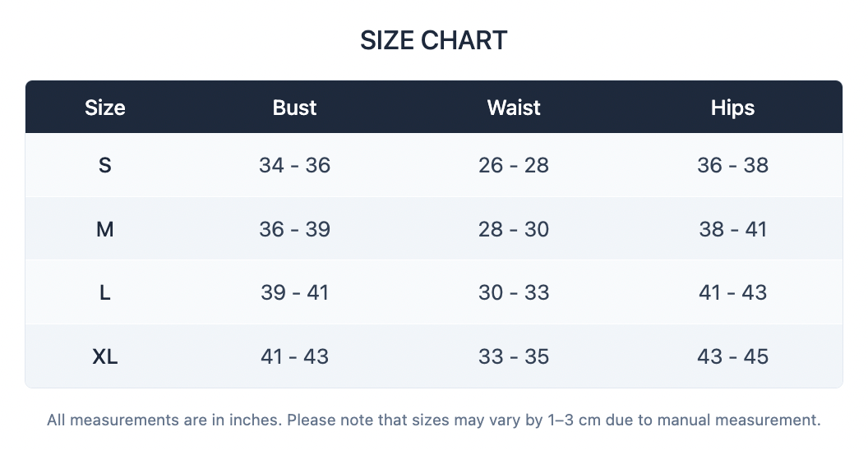Click the measurements in inches footnote
Image resolution: width=868 pixels, height=450 pixels.
point(433,420)
